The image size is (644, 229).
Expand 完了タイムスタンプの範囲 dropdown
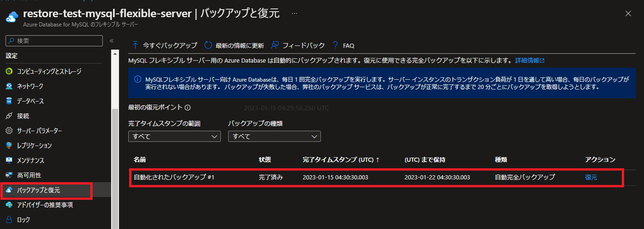(175, 136)
